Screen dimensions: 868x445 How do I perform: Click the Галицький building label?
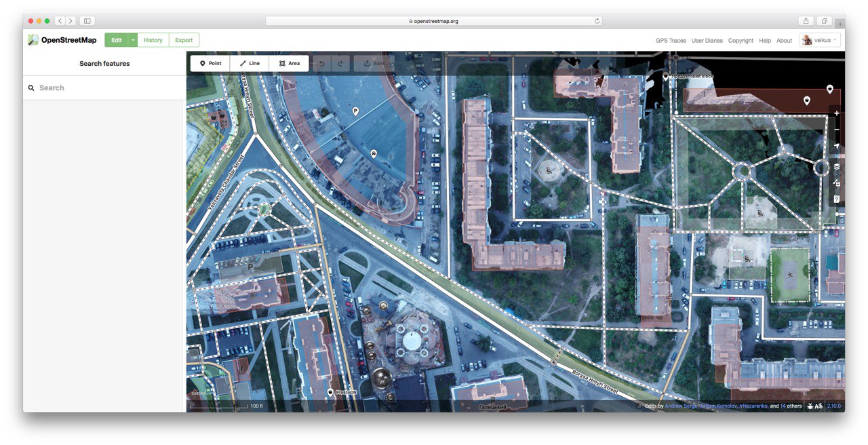(x=492, y=407)
